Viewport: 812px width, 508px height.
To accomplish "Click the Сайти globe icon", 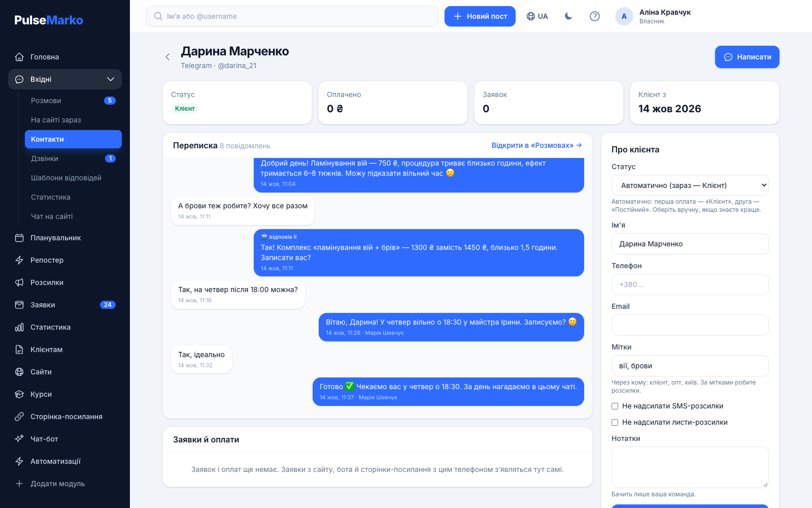I will tap(19, 372).
